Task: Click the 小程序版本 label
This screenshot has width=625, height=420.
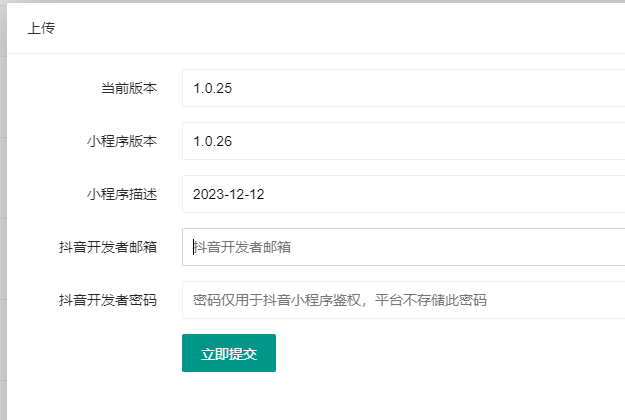Action: [122, 141]
